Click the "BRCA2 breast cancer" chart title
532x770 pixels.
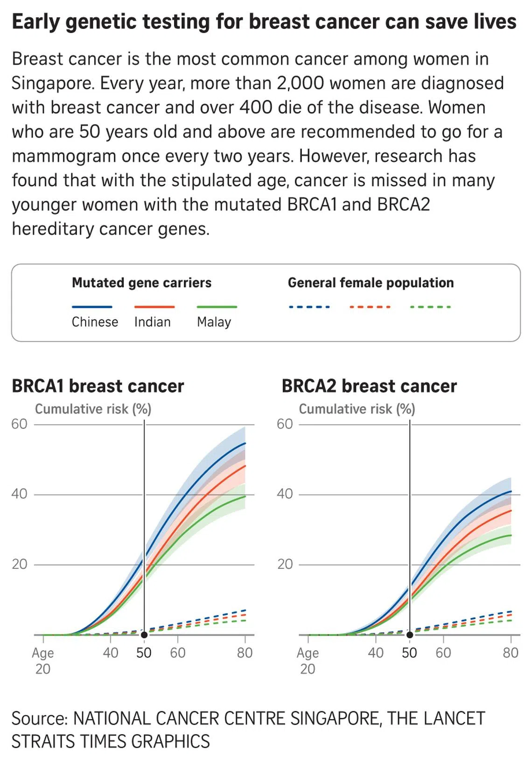(x=369, y=386)
